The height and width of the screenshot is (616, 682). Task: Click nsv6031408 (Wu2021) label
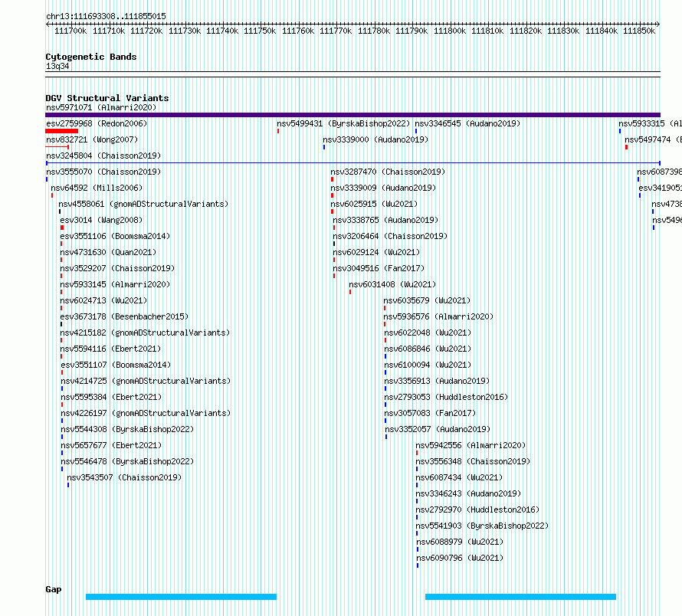(392, 284)
